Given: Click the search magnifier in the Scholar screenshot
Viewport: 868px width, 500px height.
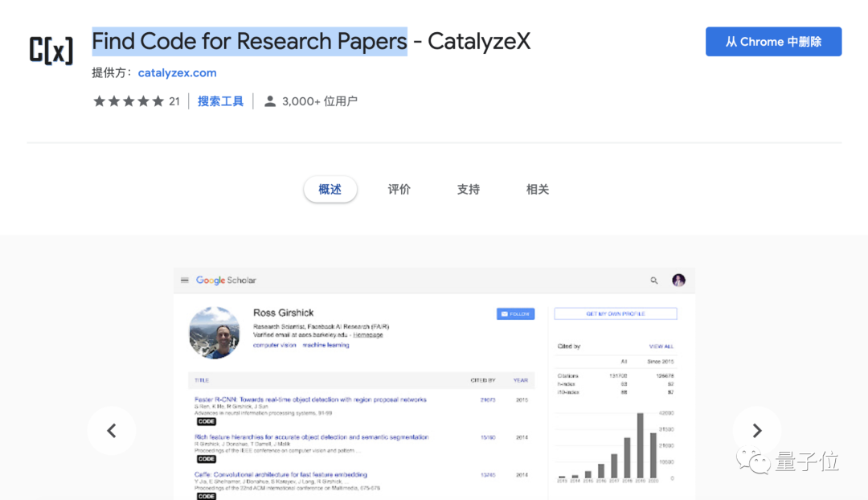Looking at the screenshot, I should point(654,280).
